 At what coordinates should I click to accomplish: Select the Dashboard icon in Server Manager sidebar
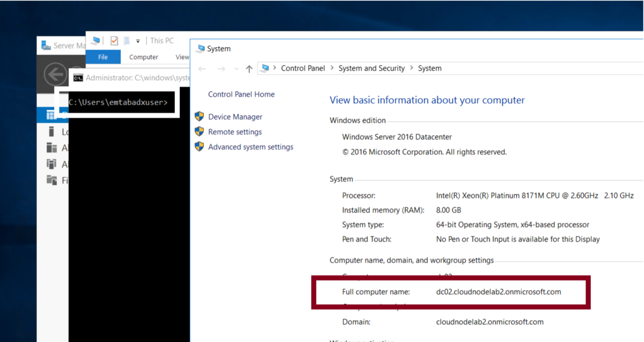(x=51, y=115)
